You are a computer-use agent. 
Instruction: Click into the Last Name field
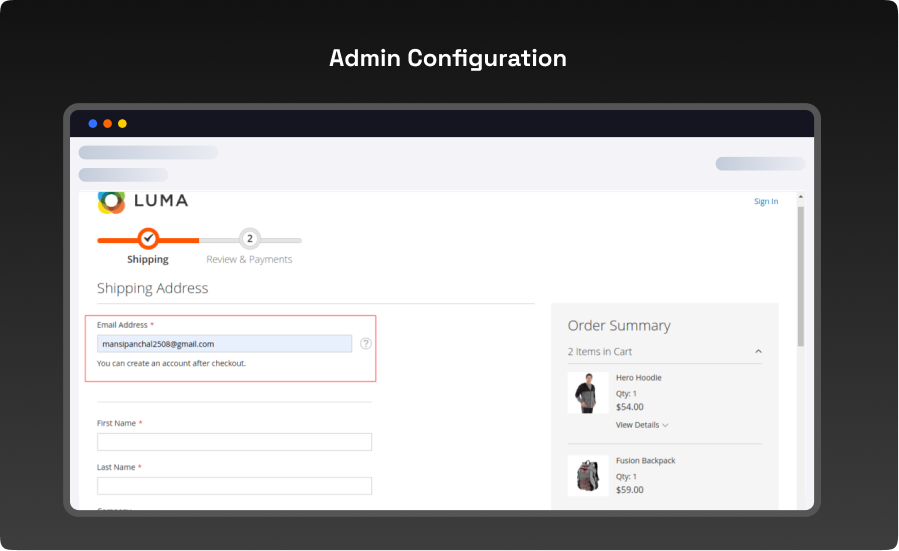click(234, 486)
